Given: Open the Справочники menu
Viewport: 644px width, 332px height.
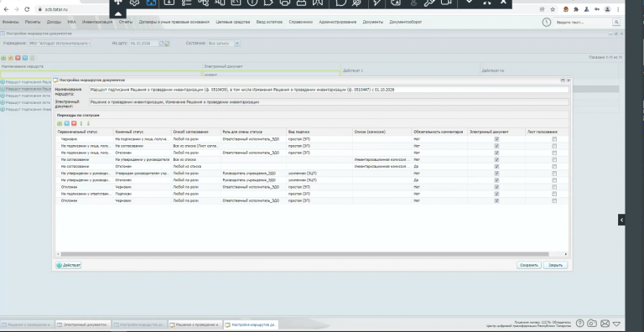Looking at the screenshot, I should click(x=301, y=22).
